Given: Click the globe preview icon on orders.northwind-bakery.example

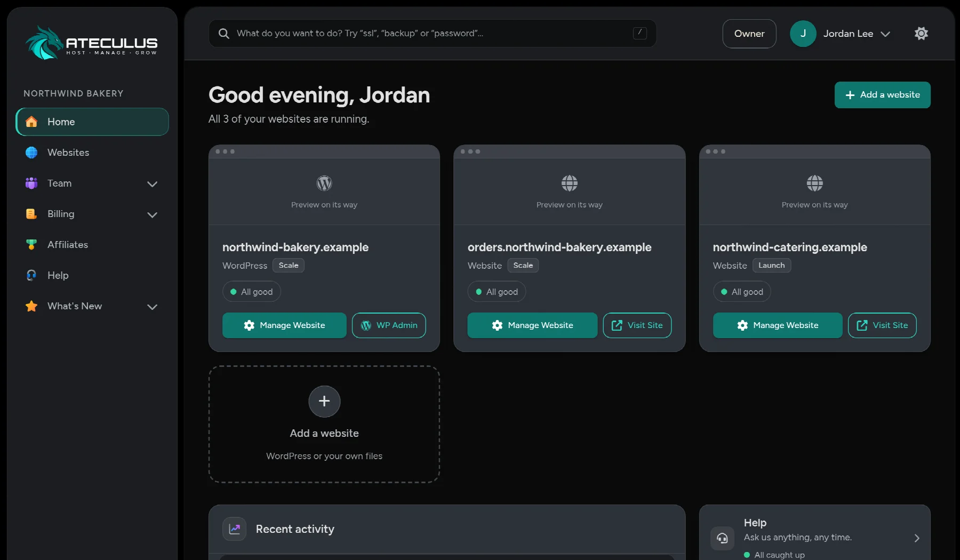Looking at the screenshot, I should point(569,183).
